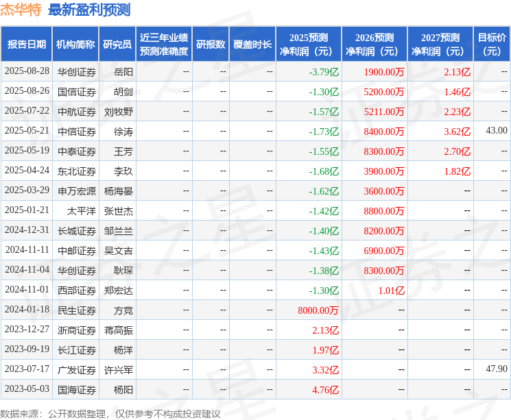Viewport: 511px width, 420px height.
Task: Click the 3.62亿 forecast value
Action: (x=457, y=132)
